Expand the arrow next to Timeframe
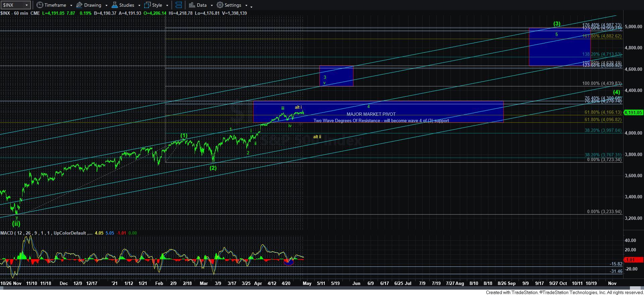The image size is (644, 295). [x=71, y=5]
